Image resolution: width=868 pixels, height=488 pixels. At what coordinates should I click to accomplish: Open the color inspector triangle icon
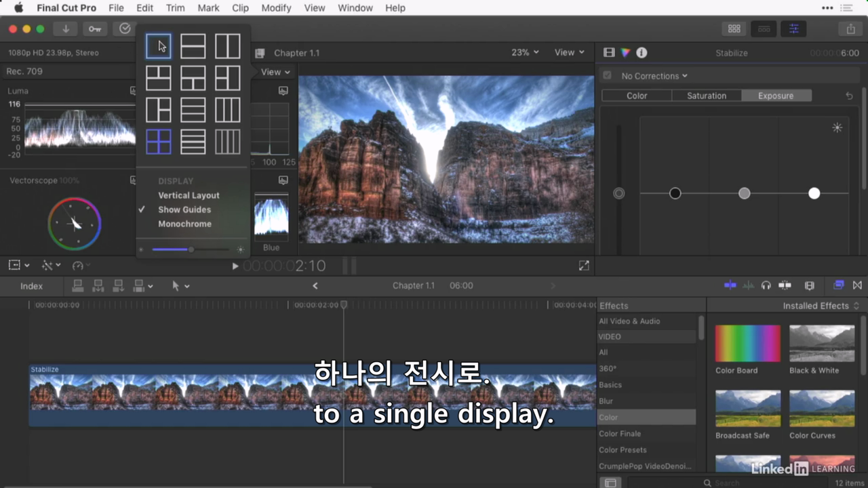(x=625, y=53)
